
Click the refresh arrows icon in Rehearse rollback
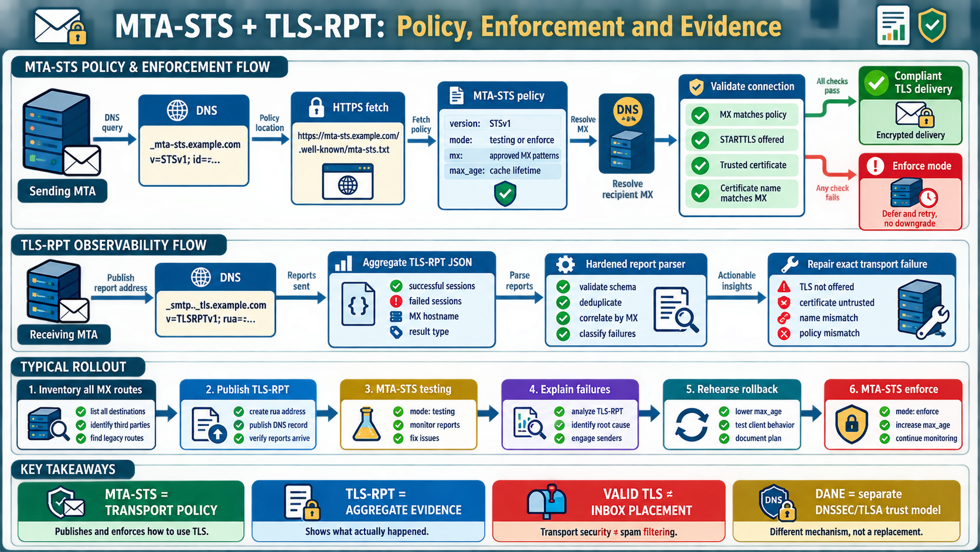(691, 425)
